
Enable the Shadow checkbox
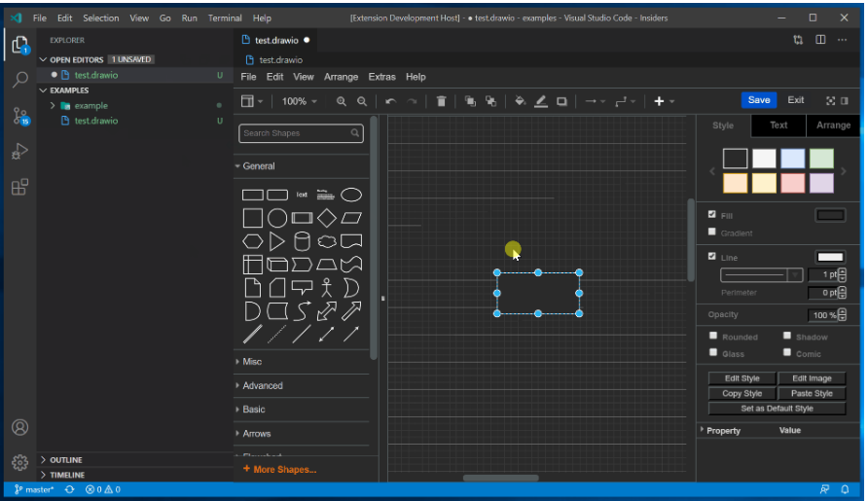[x=787, y=336]
